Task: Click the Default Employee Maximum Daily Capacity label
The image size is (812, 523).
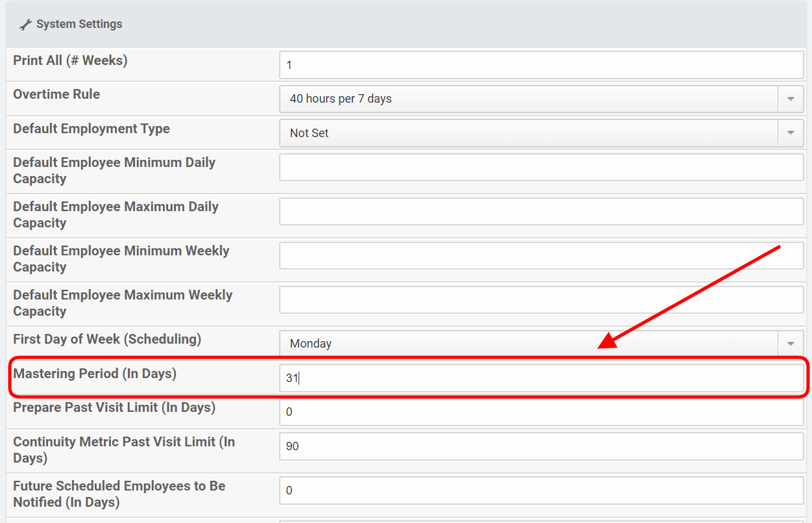Action: 116,214
